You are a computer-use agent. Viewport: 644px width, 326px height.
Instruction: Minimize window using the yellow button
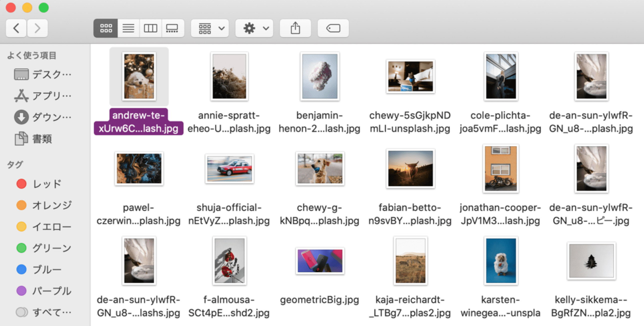(x=27, y=7)
